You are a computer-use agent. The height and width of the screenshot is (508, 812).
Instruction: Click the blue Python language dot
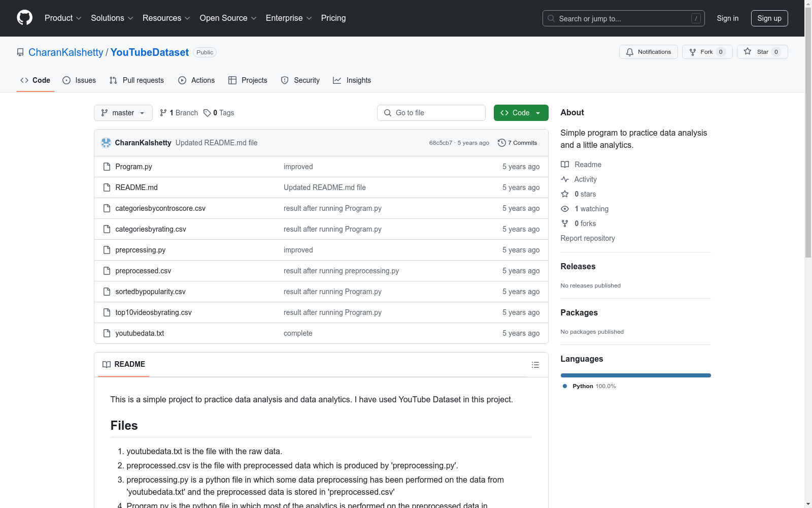coord(565,386)
